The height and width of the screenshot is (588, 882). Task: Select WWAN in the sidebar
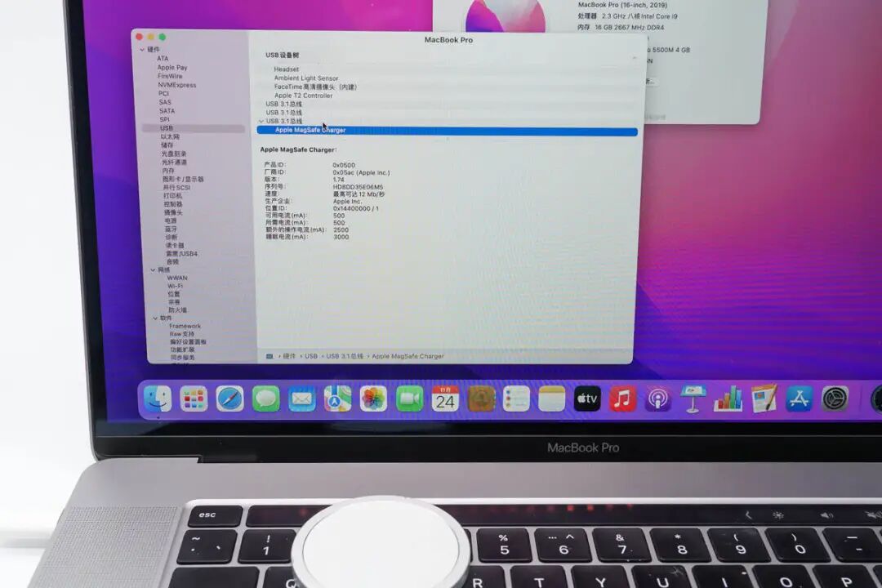coord(177,278)
